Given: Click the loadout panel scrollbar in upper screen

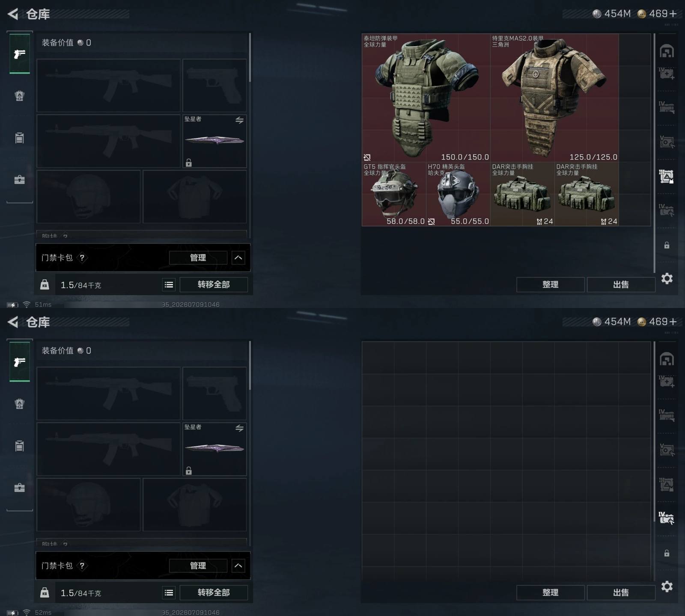Looking at the screenshot, I should tap(250, 58).
